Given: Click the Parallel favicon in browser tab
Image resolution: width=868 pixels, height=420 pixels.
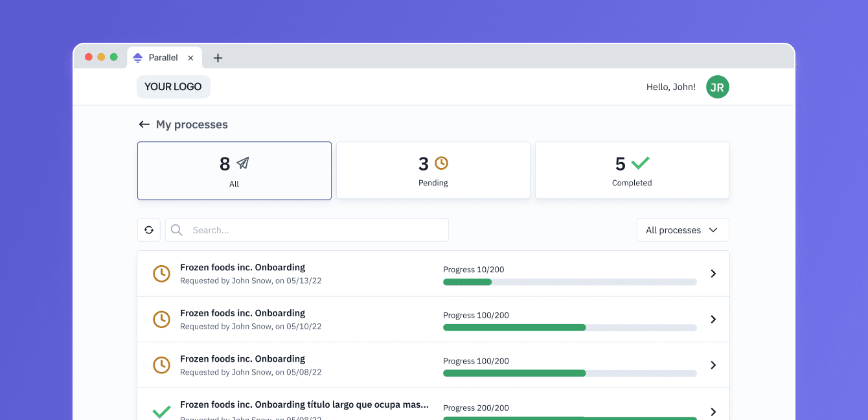Looking at the screenshot, I should 137,58.
